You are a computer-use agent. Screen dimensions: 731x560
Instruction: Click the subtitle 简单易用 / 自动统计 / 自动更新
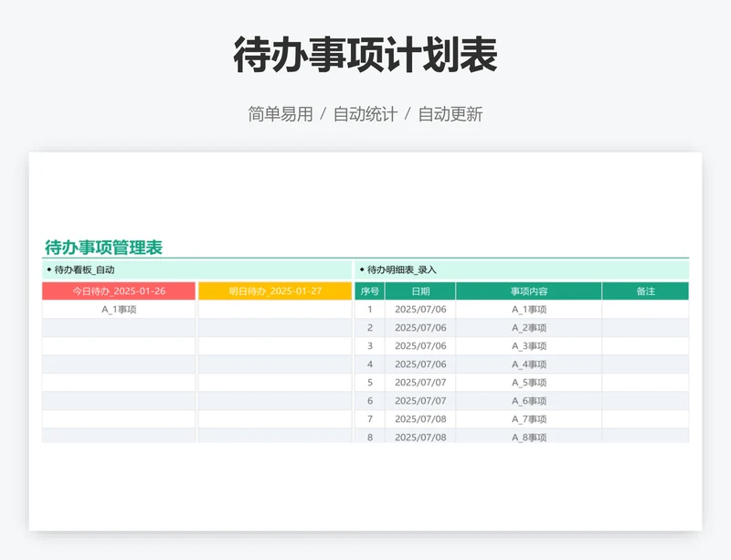coord(365,114)
